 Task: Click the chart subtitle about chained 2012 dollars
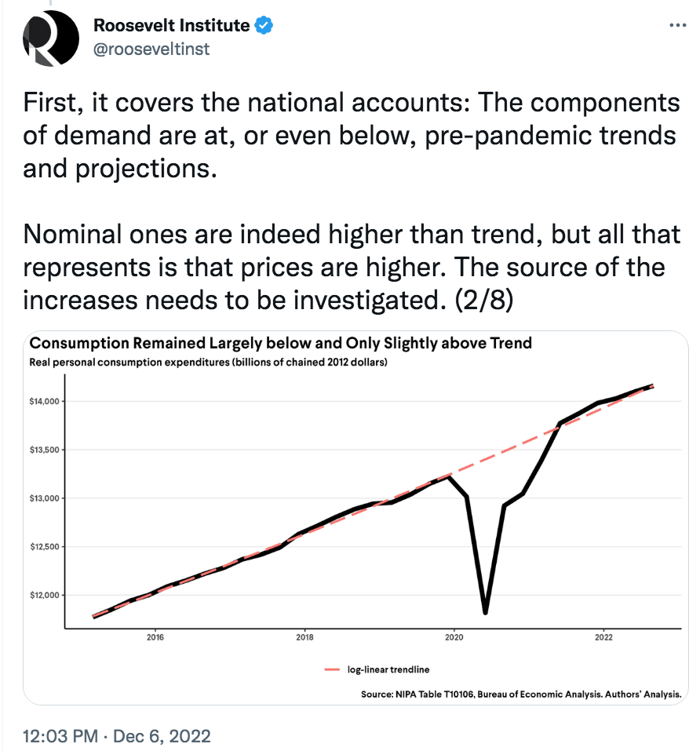coord(208,362)
